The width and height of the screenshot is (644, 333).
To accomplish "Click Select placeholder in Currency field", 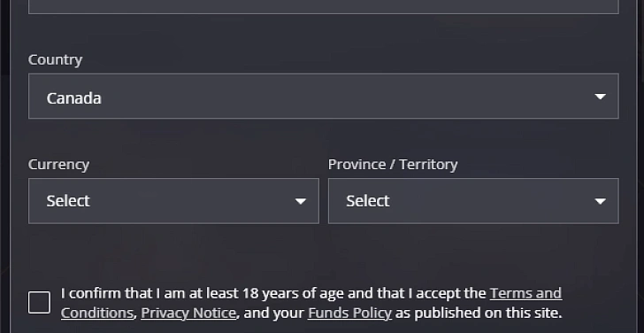I will [x=68, y=201].
